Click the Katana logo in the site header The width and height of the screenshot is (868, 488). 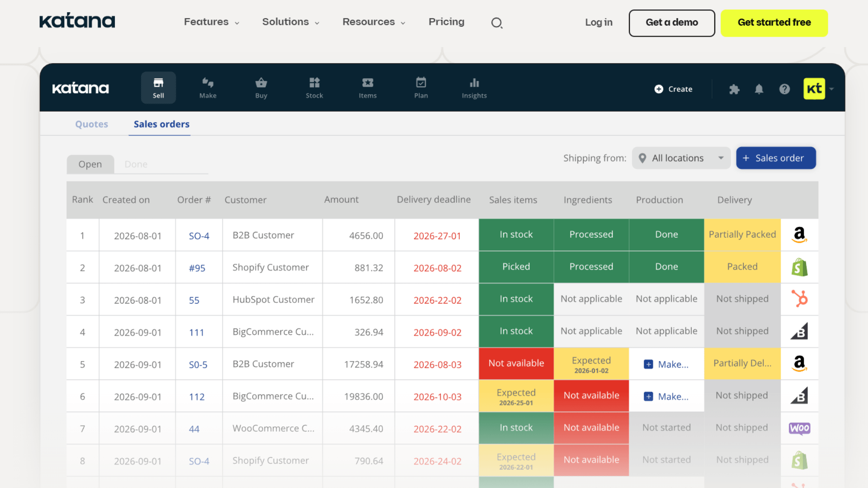point(77,21)
